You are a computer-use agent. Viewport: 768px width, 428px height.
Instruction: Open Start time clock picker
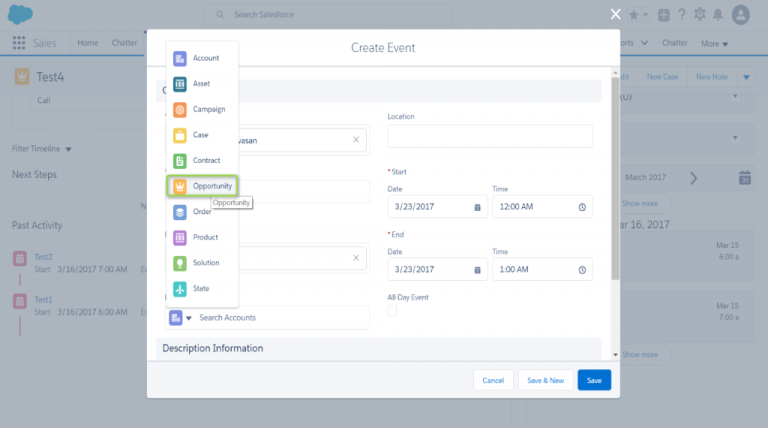(x=582, y=208)
